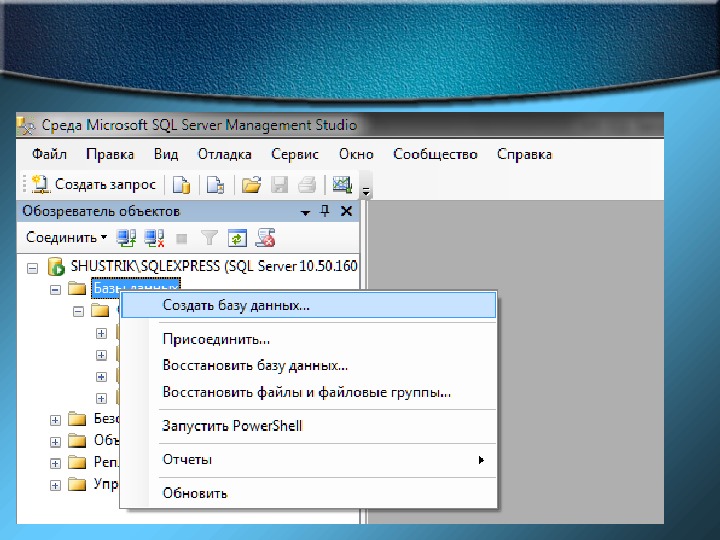The width and height of the screenshot is (720, 540).
Task: Click the Connect Object Explorer icon
Action: pyautogui.click(x=126, y=238)
